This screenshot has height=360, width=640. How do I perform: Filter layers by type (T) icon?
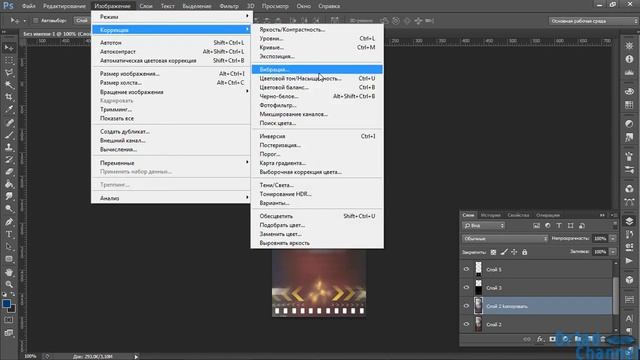click(x=559, y=225)
